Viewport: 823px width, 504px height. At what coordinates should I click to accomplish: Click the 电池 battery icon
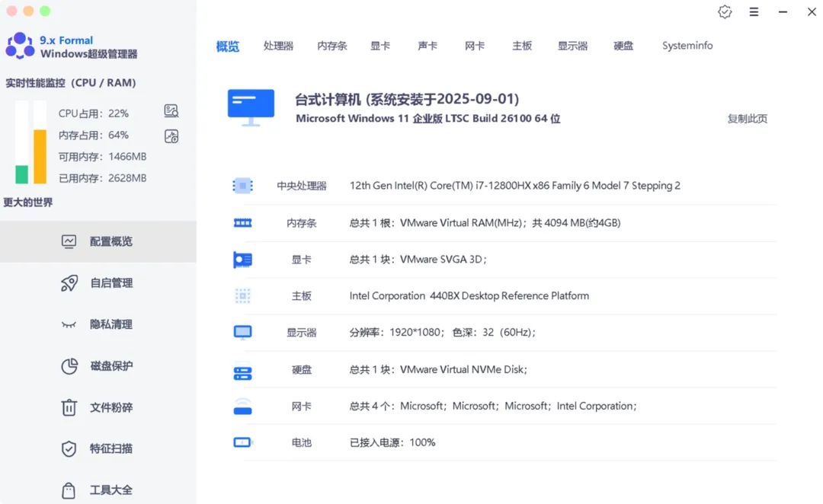tap(242, 442)
